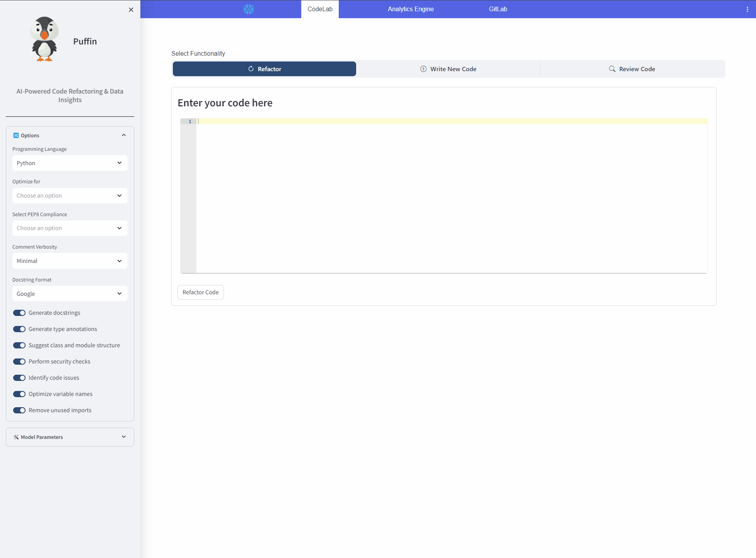Disable the Generate docstrings toggle

(x=19, y=313)
